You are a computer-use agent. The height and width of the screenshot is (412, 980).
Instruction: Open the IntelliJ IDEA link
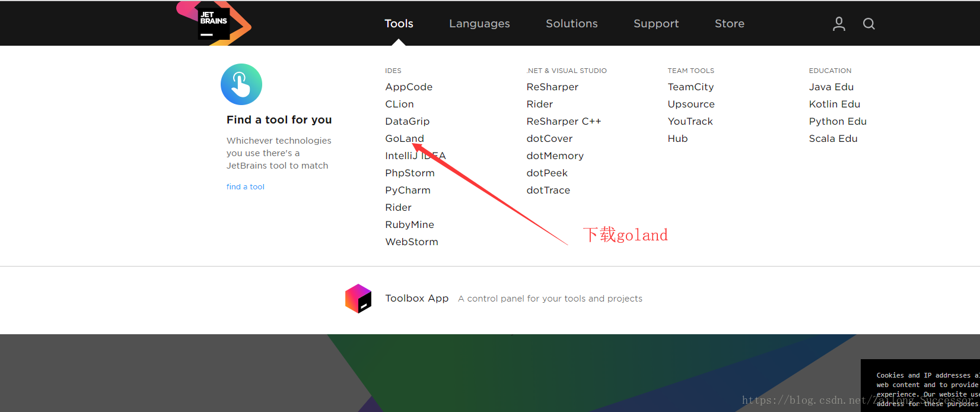(415, 156)
